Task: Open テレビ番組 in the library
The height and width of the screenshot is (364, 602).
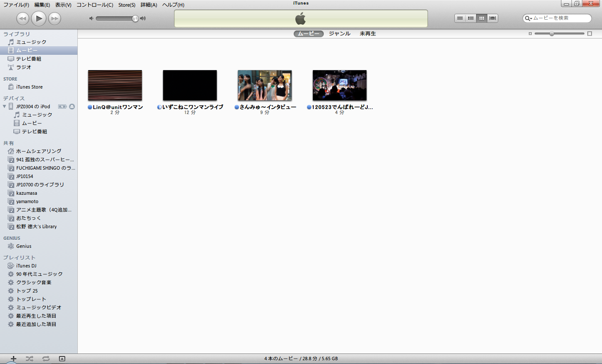Action: (38, 59)
